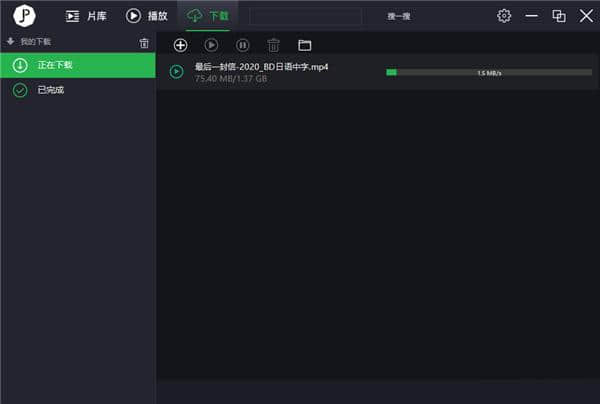The width and height of the screenshot is (600, 404).
Task: Start downloads using the toolbar play icon
Action: click(x=211, y=45)
